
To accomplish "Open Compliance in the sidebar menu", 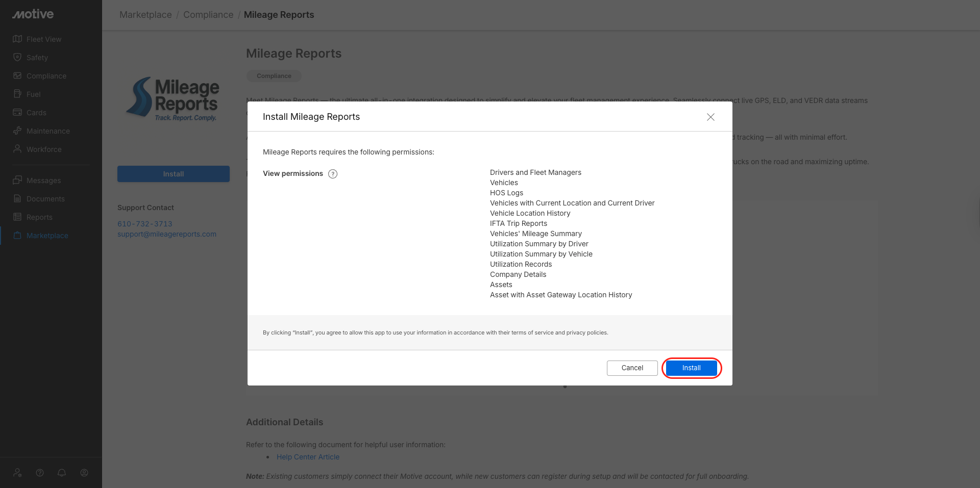I will (46, 76).
